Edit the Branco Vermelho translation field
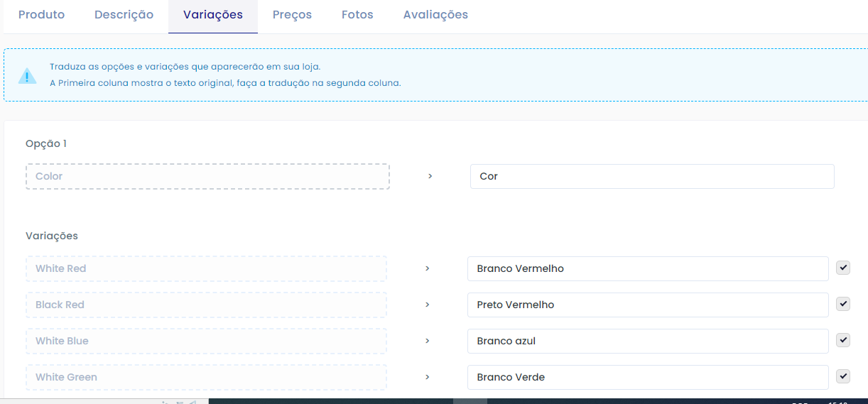 click(648, 268)
